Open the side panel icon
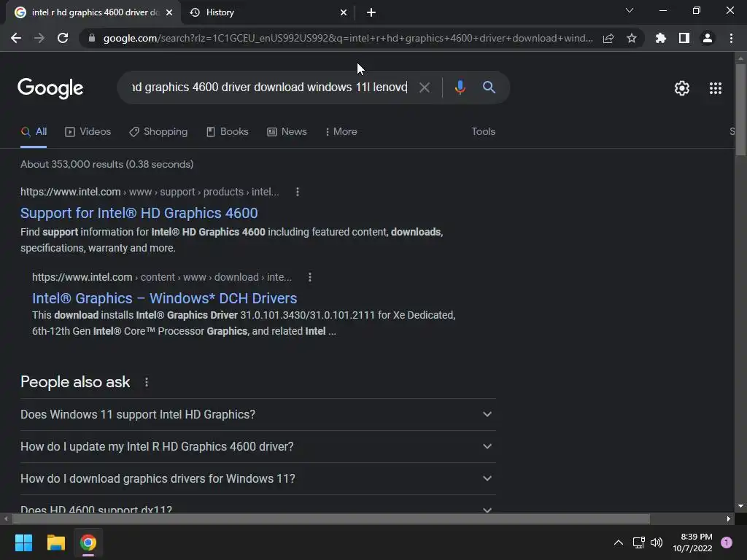 (x=684, y=38)
